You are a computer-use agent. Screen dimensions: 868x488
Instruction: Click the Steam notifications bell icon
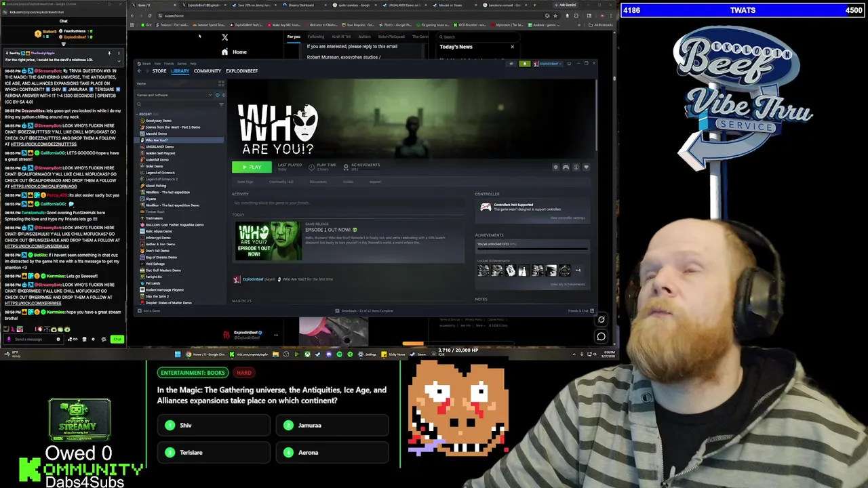click(524, 64)
